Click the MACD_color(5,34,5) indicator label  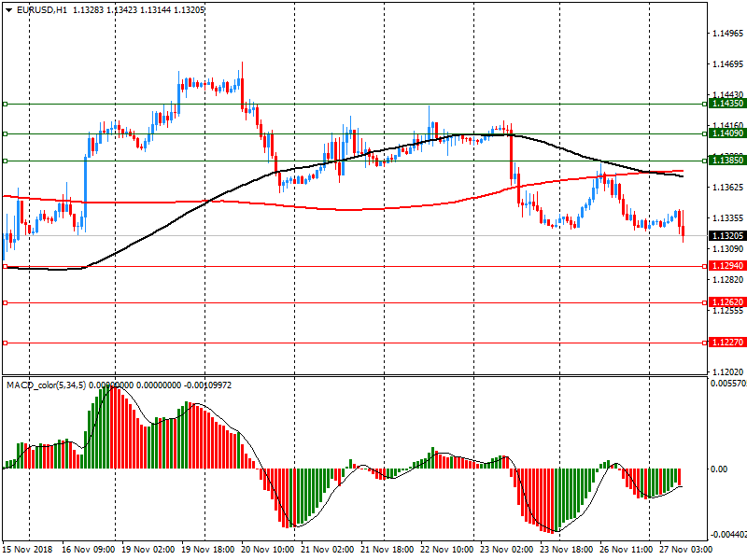click(x=46, y=385)
